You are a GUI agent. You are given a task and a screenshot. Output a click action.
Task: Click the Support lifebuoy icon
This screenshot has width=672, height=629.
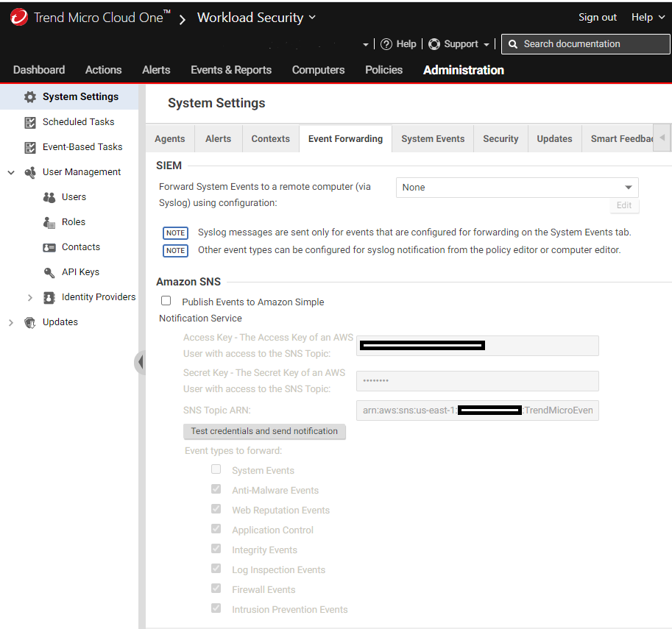[434, 44]
